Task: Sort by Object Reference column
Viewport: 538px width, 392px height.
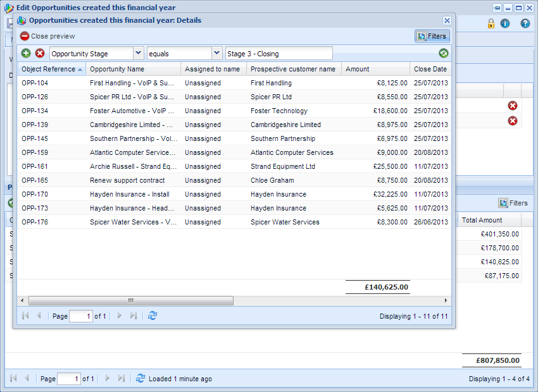Action: [x=52, y=69]
